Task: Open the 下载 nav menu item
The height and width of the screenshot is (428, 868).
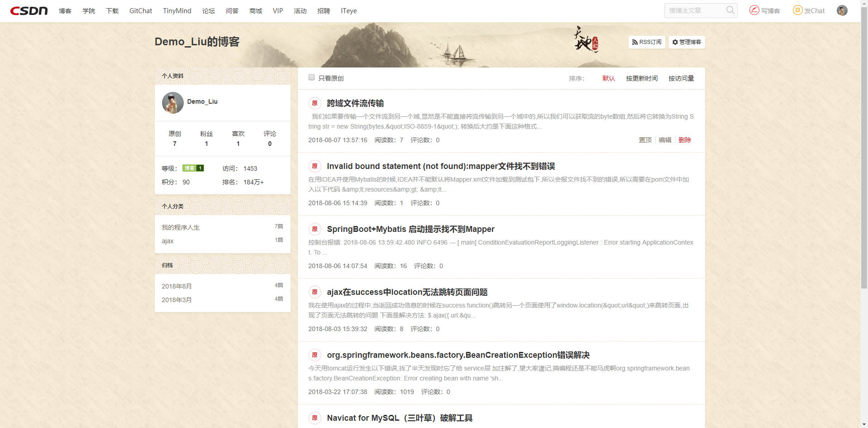Action: click(x=112, y=11)
